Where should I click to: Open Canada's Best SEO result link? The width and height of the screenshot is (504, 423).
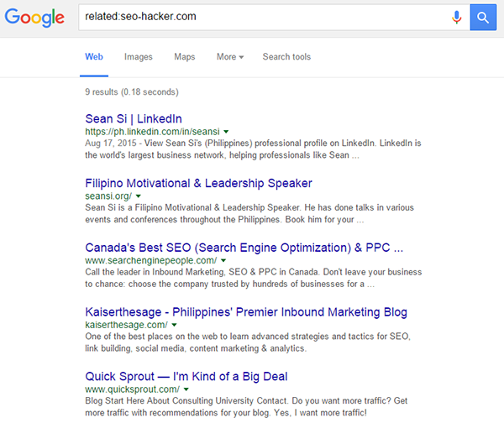coord(244,248)
